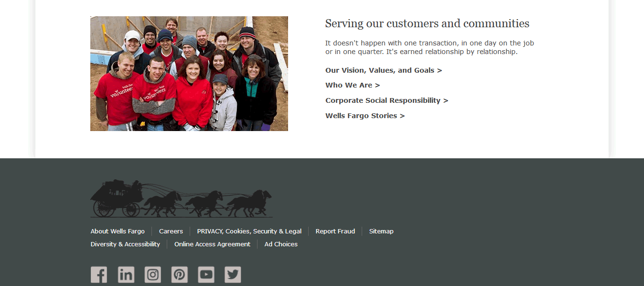The image size is (644, 286).
Task: Open the LinkedIn social icon
Action: coord(126,275)
